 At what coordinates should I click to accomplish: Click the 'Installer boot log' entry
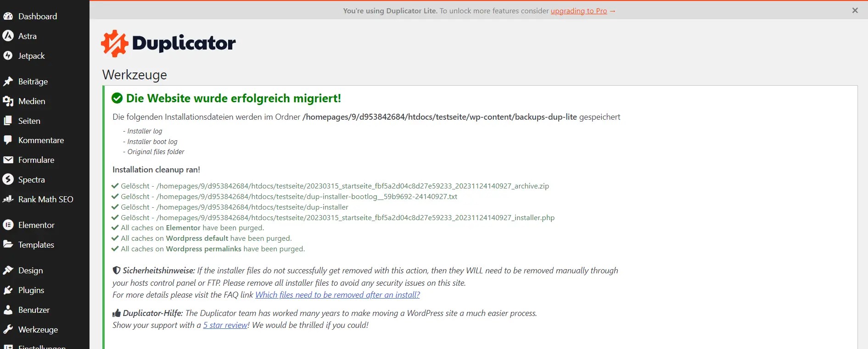click(x=152, y=142)
